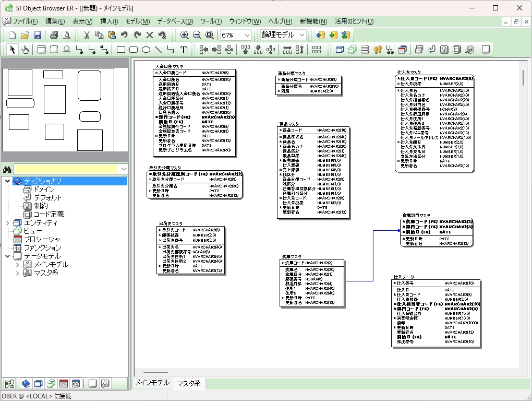Select プロシージャ in the tree
This screenshot has height=401, width=532.
(x=42, y=240)
